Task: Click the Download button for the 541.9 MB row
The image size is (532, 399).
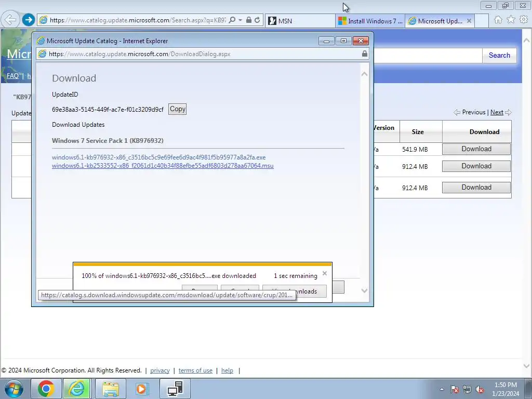Action: [476, 149]
